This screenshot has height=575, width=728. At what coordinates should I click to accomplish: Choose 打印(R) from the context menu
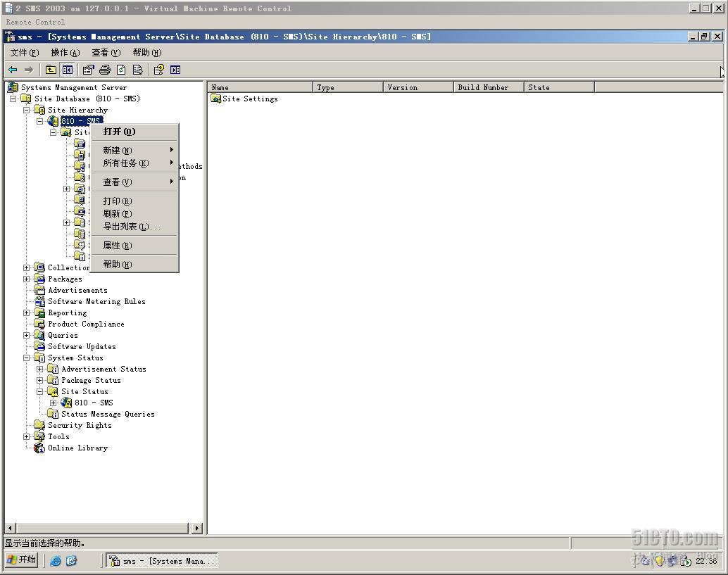pyautogui.click(x=134, y=201)
